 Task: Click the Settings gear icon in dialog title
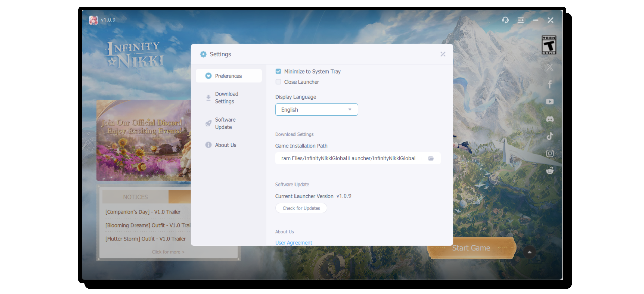[x=203, y=54]
